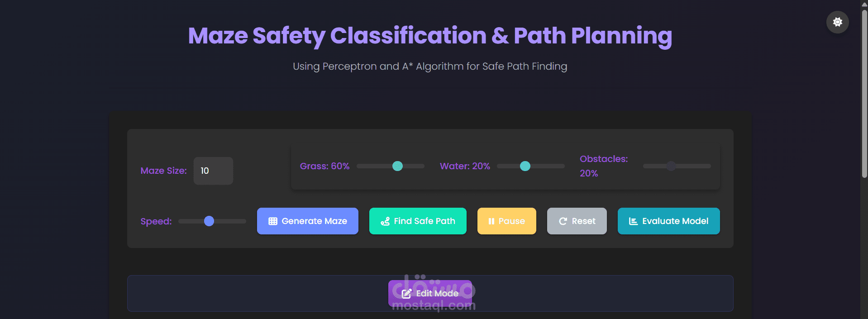Viewport: 868px width, 319px height.
Task: Click the chart icon on Evaluate Model
Action: (x=633, y=221)
